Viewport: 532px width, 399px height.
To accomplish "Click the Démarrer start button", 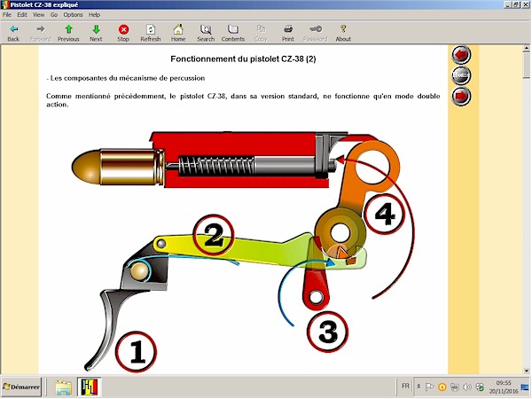I will click(21, 387).
